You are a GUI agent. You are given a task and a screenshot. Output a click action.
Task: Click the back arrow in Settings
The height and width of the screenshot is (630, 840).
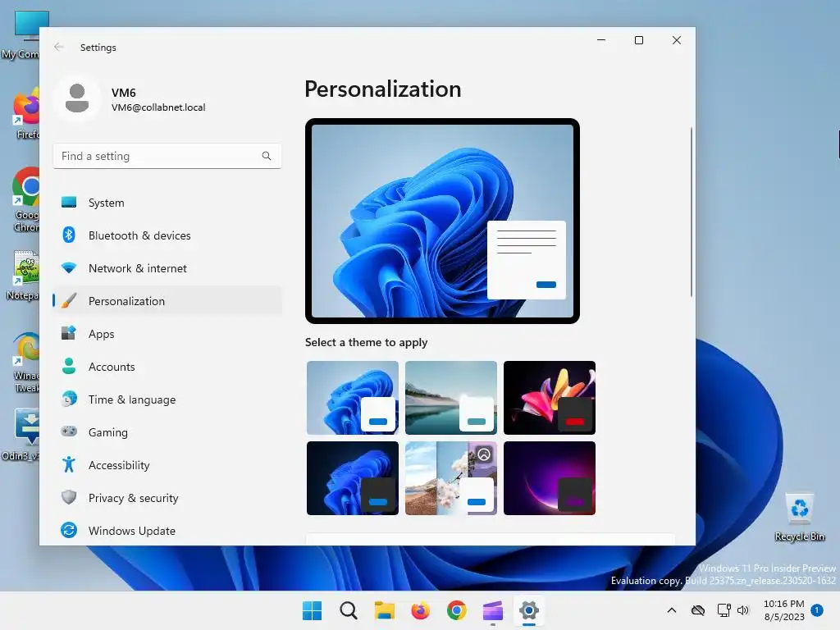click(59, 47)
